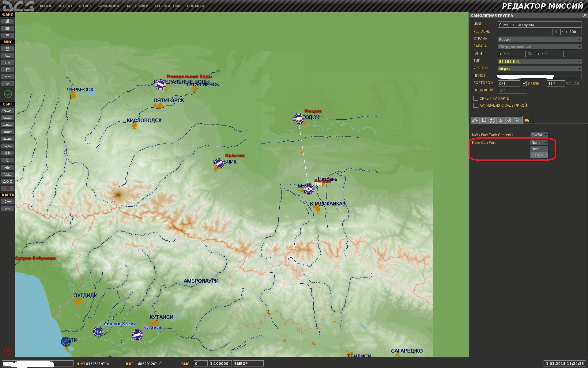Switch to the radio antenna tab
588x368 pixels.
tap(518, 120)
